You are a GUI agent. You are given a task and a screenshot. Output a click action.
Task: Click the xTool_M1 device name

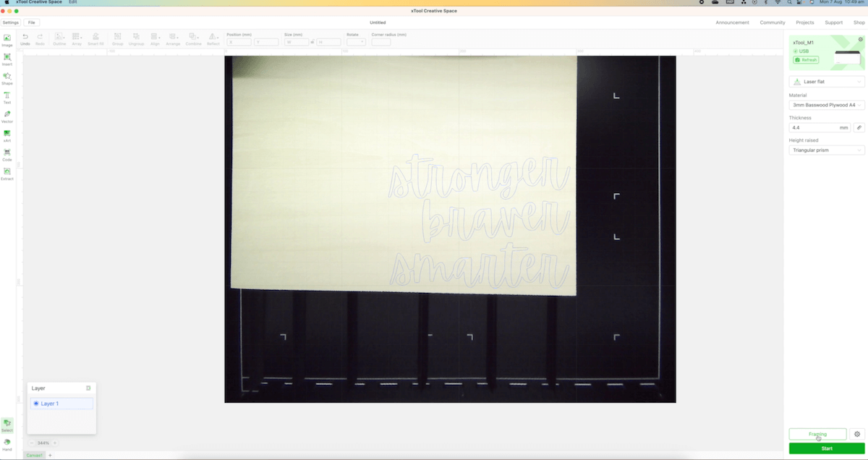803,43
